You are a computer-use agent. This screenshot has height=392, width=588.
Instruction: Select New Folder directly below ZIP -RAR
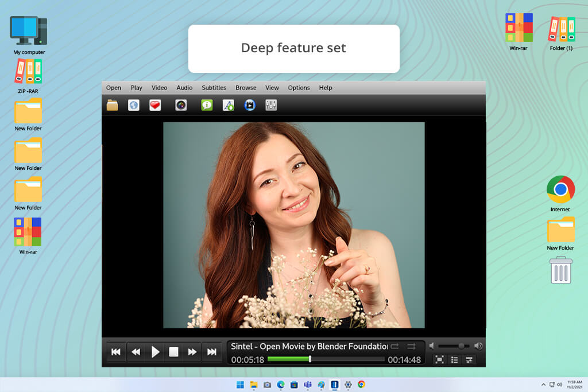(x=28, y=115)
